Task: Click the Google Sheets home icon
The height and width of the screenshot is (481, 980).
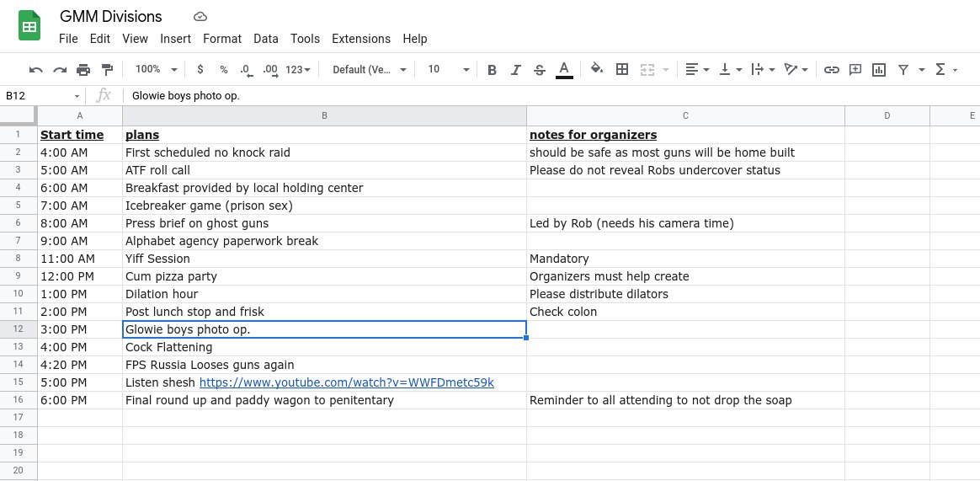Action: [29, 25]
